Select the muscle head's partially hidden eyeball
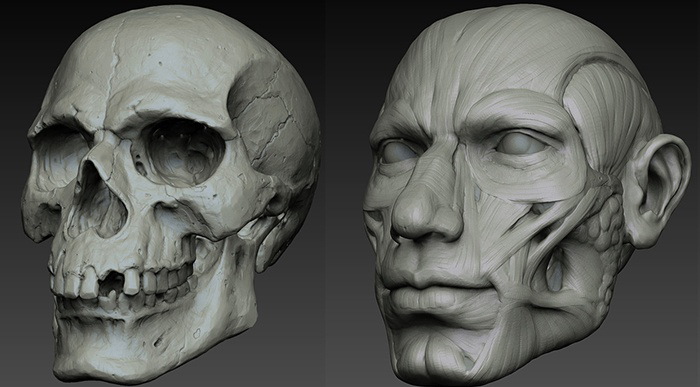This screenshot has height=387, width=700. pyautogui.click(x=397, y=152)
